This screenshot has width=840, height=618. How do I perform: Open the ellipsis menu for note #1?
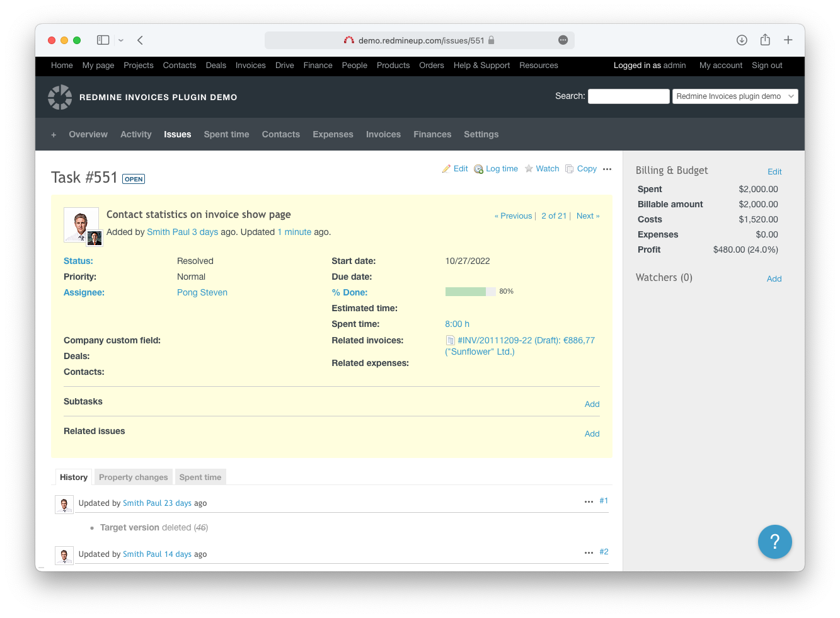(x=589, y=501)
